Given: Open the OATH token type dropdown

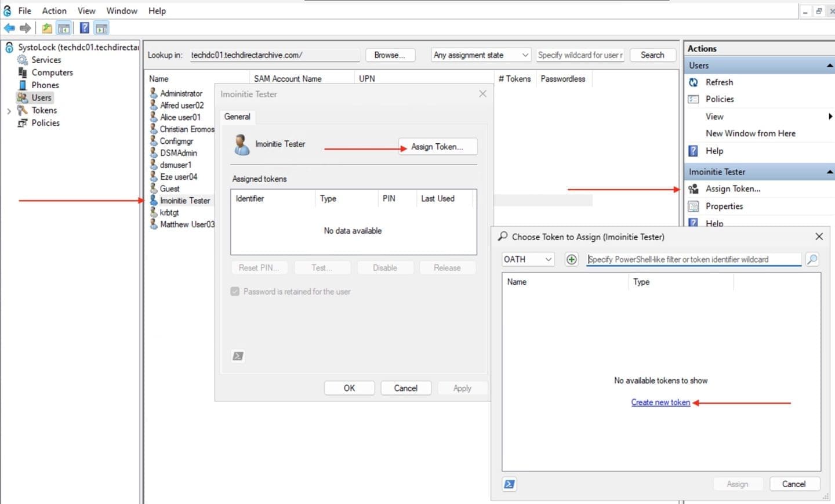Looking at the screenshot, I should click(528, 259).
